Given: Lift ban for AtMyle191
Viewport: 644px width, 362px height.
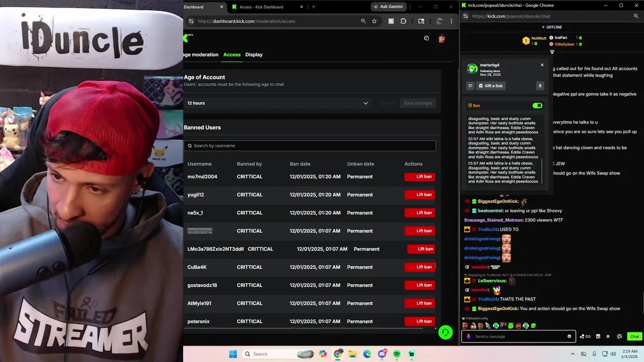Looking at the screenshot, I should pyautogui.click(x=420, y=303).
